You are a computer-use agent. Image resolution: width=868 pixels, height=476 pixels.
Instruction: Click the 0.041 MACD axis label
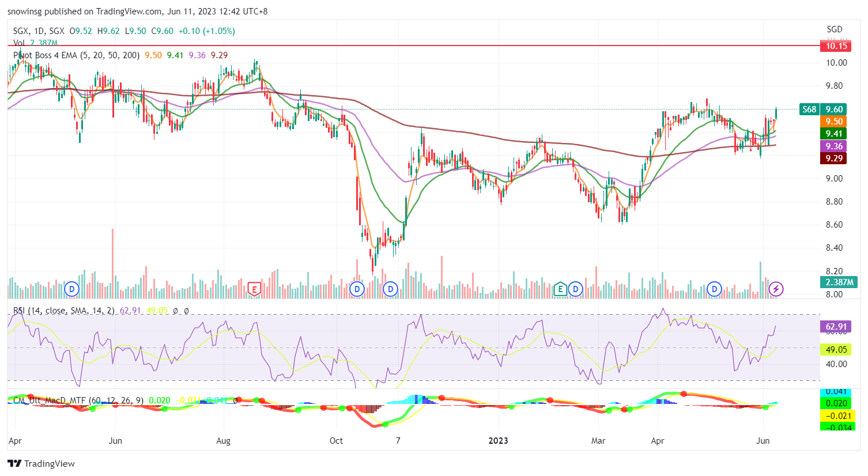coord(836,392)
